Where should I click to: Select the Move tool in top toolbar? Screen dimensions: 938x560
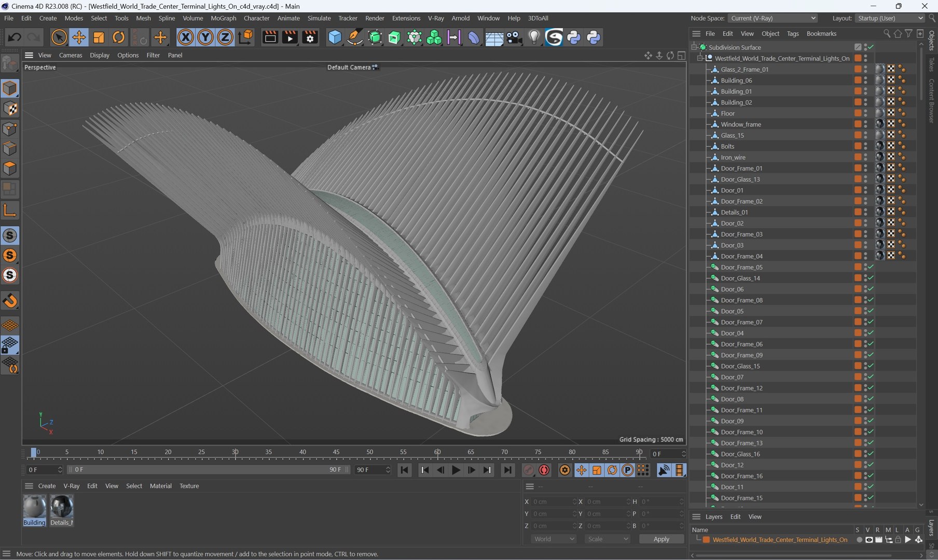click(x=79, y=37)
